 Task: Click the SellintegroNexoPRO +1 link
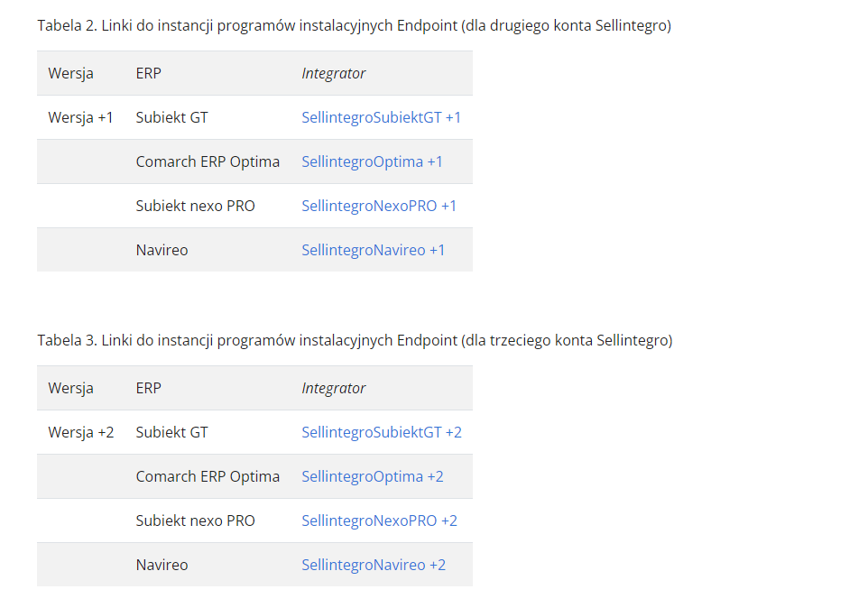click(379, 206)
